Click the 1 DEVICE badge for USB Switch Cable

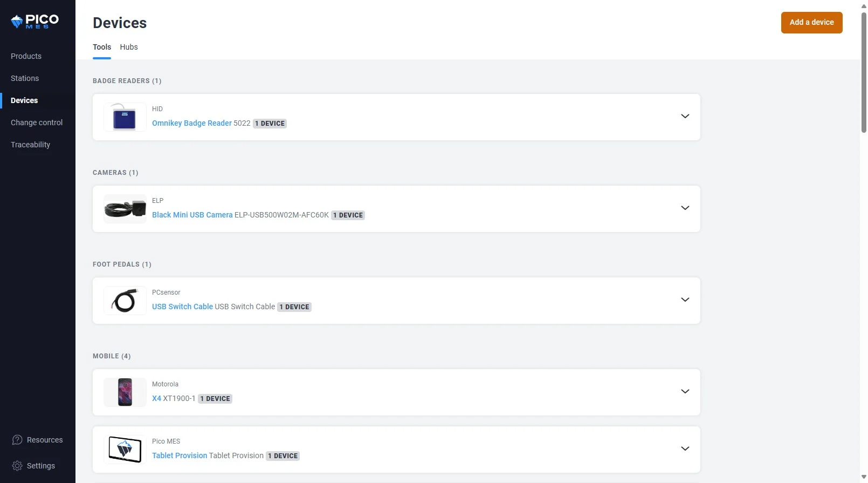(294, 307)
